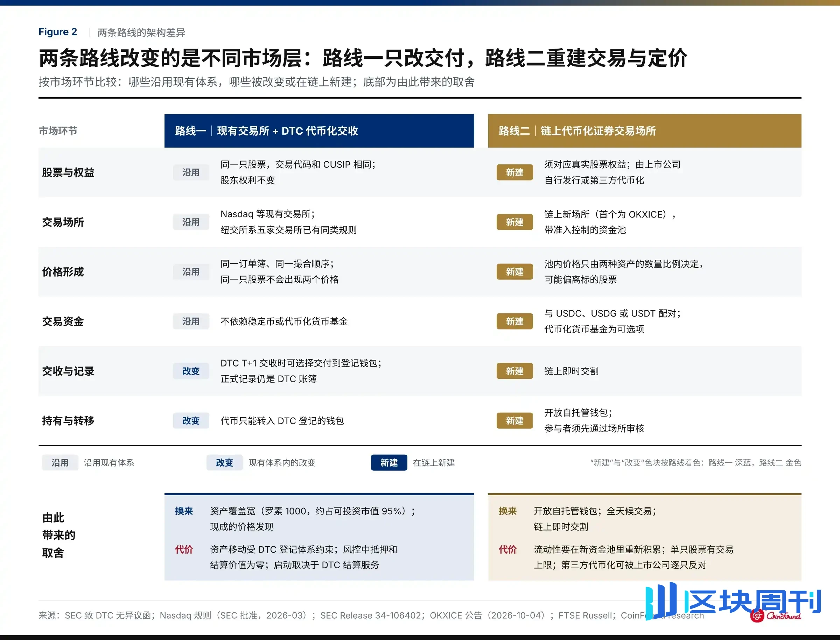Screen dimensions: 840x640
Task: Click the gold '新建' badge in the 交易场所 row
Action: (x=515, y=222)
